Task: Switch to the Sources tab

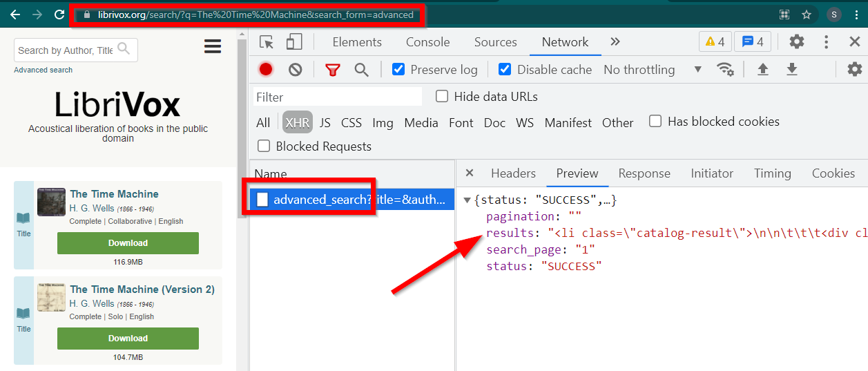Action: click(496, 42)
